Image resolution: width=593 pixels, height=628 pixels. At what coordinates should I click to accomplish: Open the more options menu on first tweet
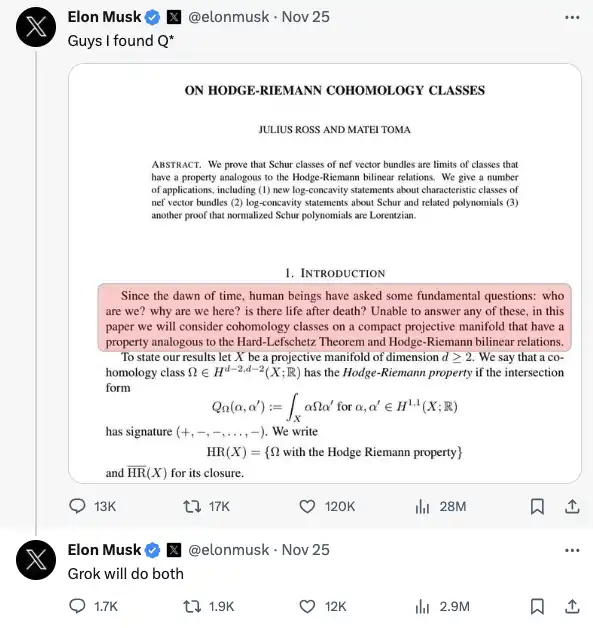click(572, 17)
